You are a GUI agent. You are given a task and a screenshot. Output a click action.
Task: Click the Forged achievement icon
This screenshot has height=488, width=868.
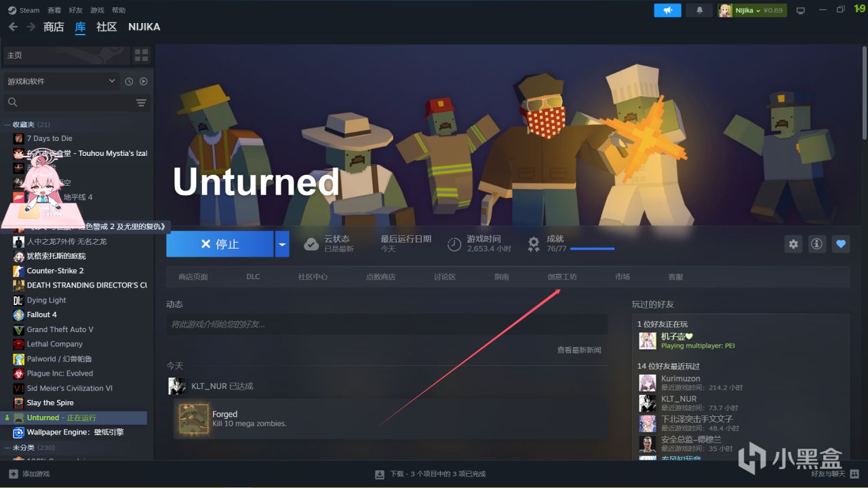pyautogui.click(x=194, y=419)
